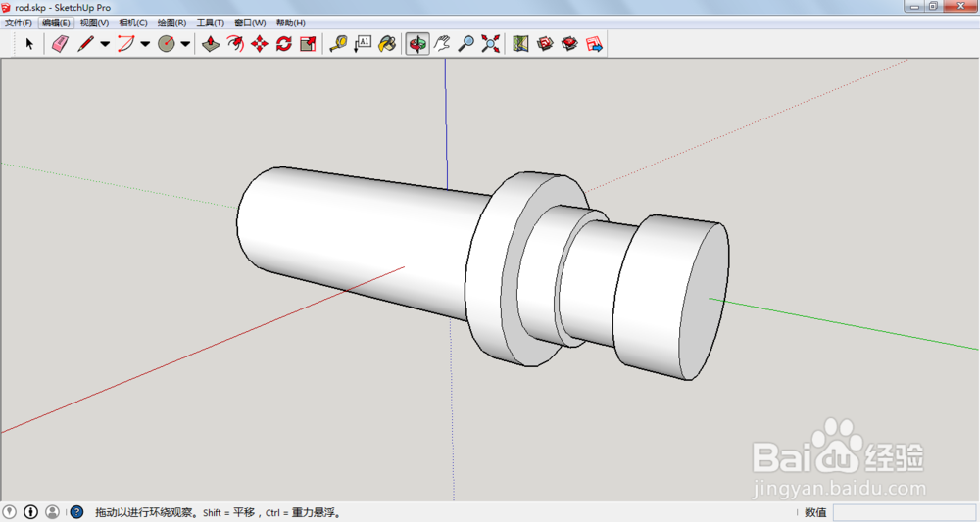This screenshot has width=980, height=522.
Task: Open the 绘图(R) menu
Action: [x=171, y=23]
